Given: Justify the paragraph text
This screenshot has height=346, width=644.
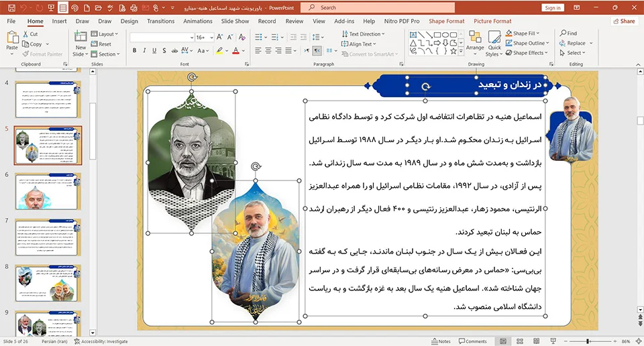Looking at the screenshot, I should tap(288, 50).
